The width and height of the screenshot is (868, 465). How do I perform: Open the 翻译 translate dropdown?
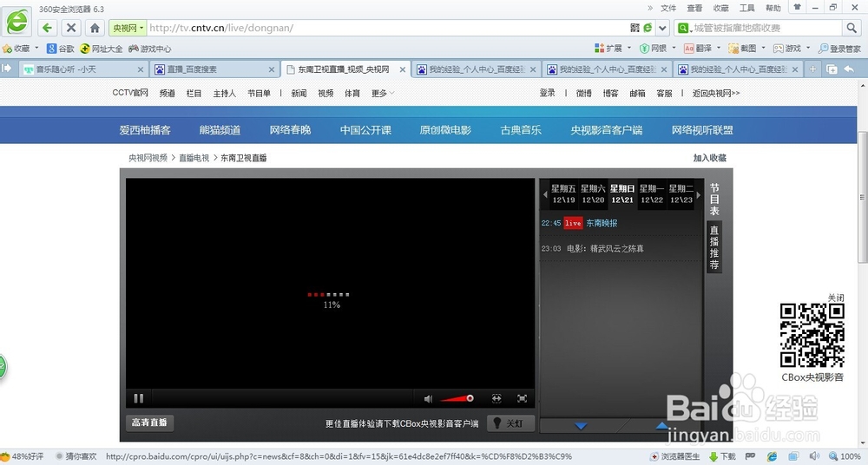[x=702, y=49]
